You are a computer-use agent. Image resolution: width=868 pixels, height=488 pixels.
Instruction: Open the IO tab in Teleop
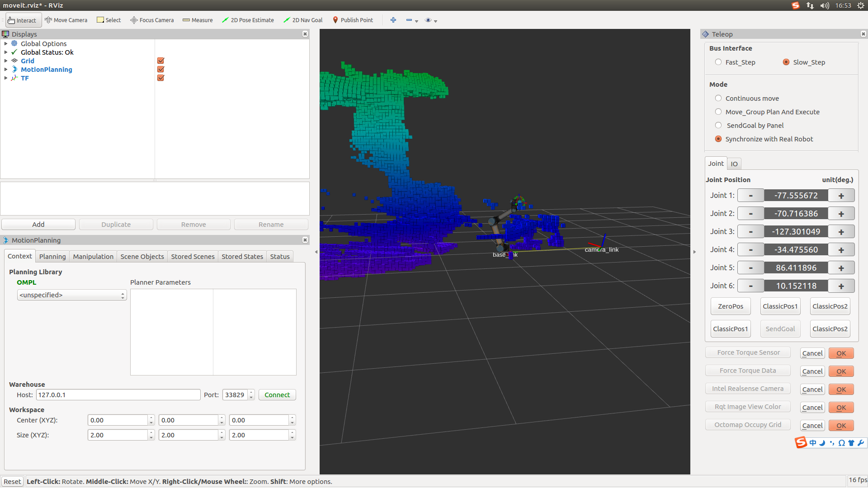tap(734, 164)
